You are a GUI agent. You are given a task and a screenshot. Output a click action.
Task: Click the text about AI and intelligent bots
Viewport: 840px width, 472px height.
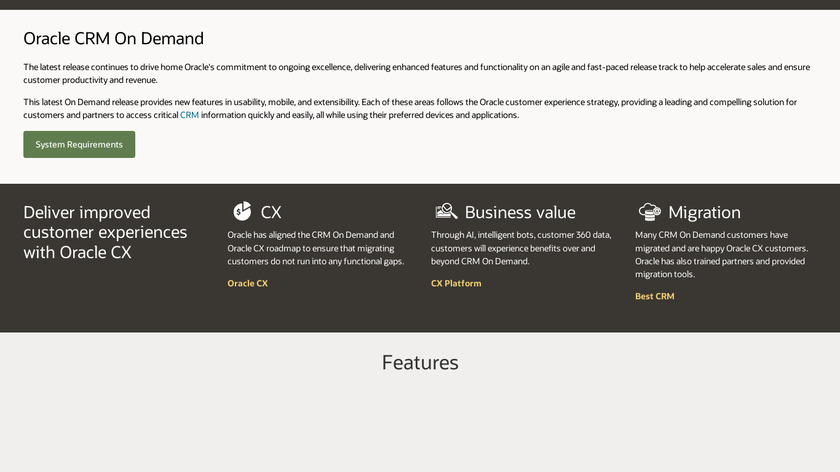point(514,248)
